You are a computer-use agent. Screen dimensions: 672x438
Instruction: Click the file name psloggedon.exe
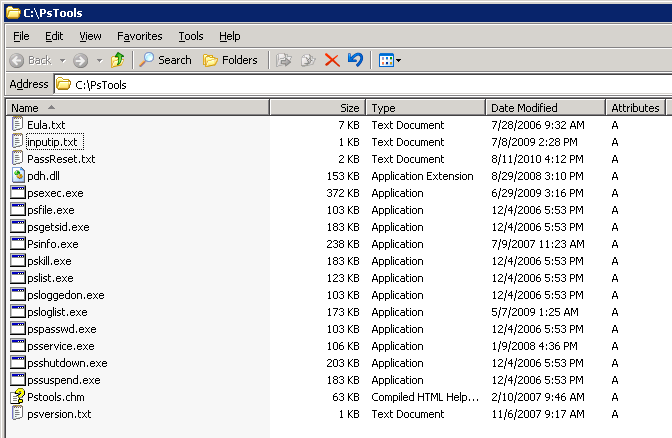(66, 295)
